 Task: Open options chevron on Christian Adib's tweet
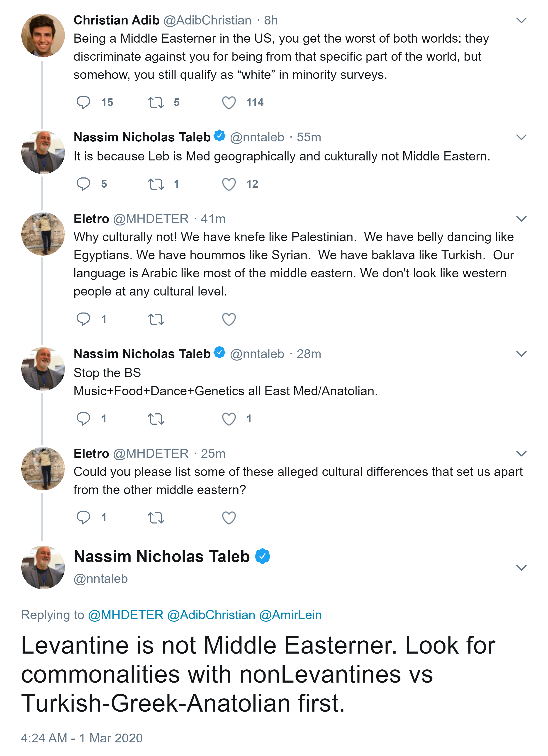(521, 20)
